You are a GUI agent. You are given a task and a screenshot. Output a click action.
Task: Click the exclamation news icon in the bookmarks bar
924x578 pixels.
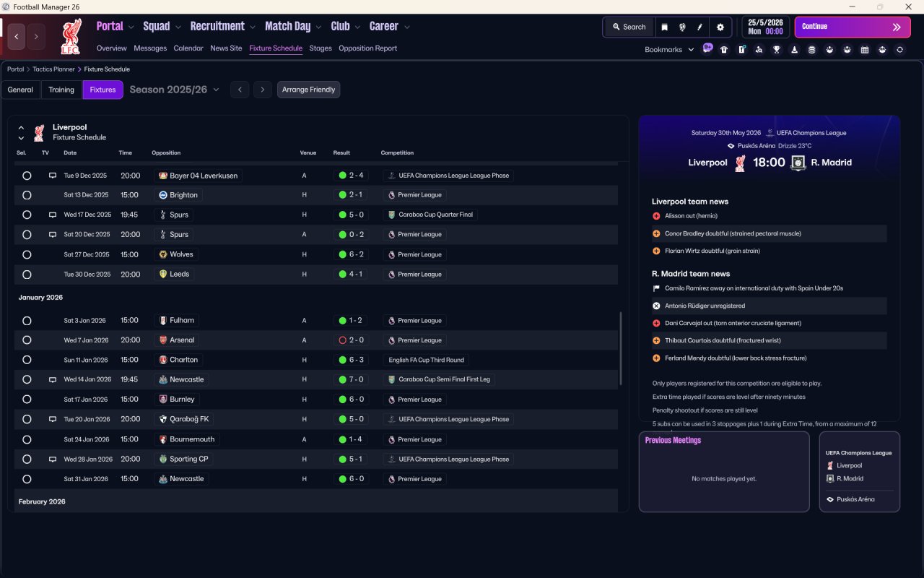point(741,50)
